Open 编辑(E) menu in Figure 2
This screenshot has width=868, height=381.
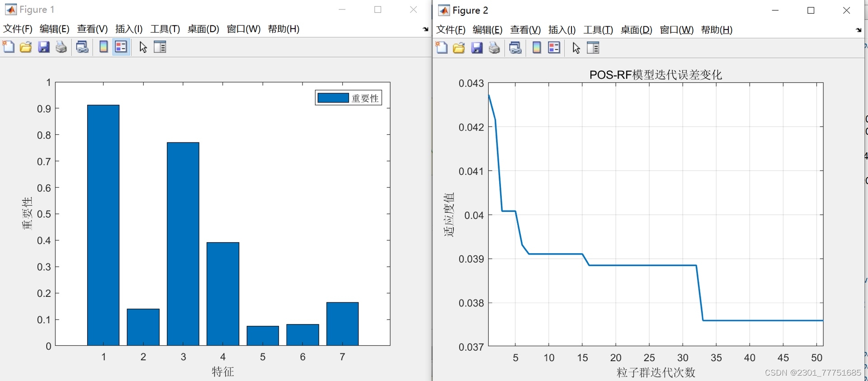point(487,30)
